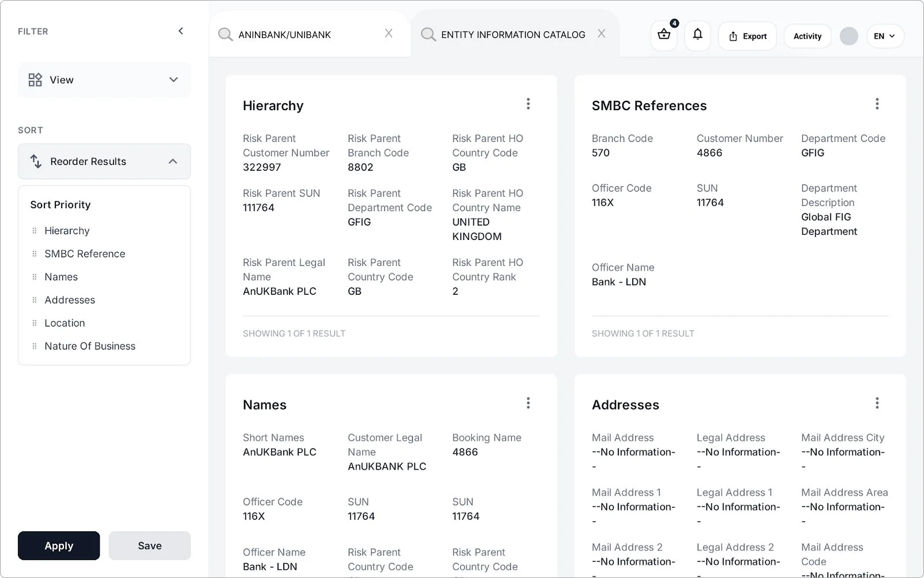Screen dimensions: 924x578
Task: Click the notification bell icon
Action: coord(697,36)
